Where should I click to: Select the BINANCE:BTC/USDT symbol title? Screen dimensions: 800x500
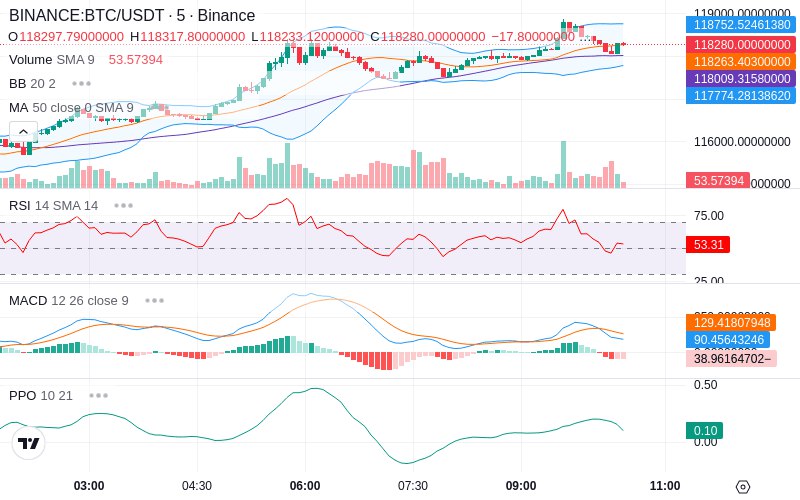[87, 15]
